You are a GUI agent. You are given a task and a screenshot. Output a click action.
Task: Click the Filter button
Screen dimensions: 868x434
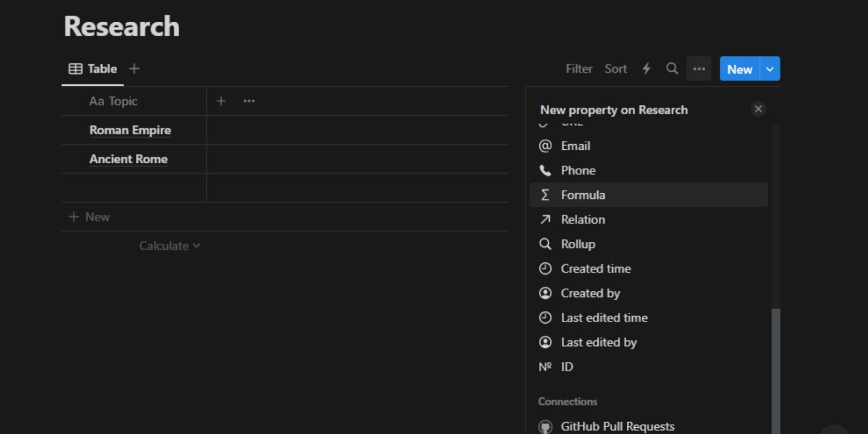tap(579, 69)
